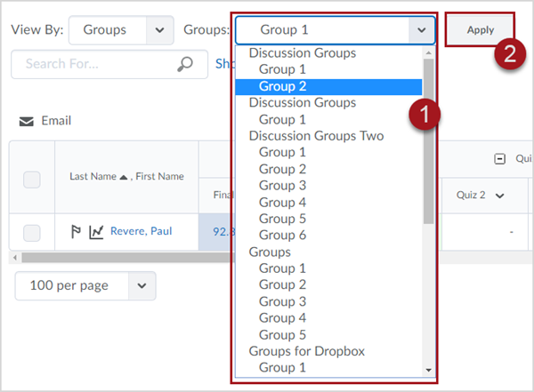
Task: Select Group 5 under Groups category
Action: 282,335
